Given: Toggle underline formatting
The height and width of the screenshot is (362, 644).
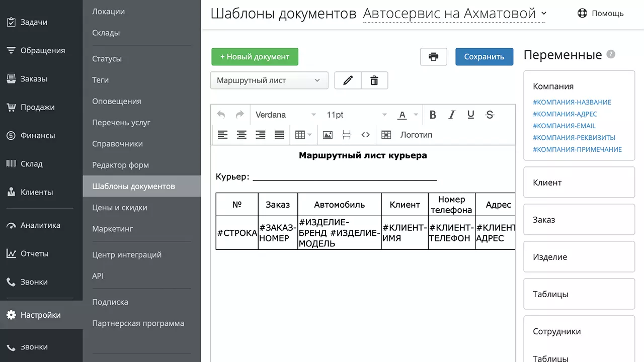Looking at the screenshot, I should (471, 115).
